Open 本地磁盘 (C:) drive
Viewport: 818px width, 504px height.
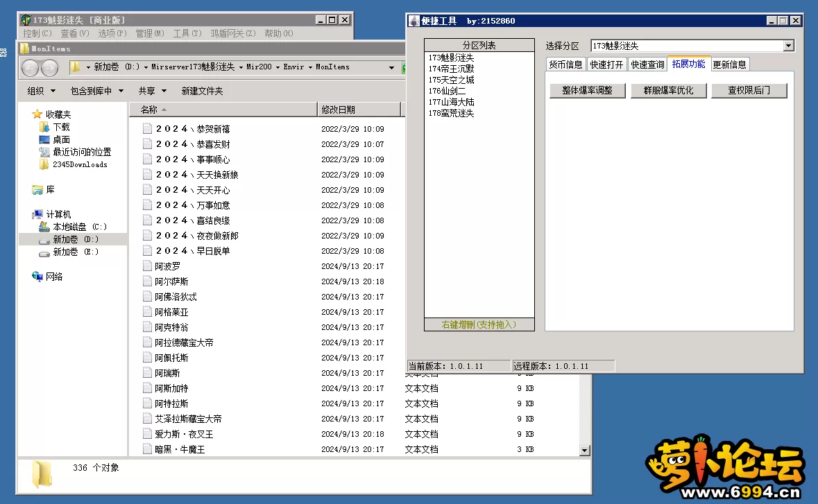[80, 227]
